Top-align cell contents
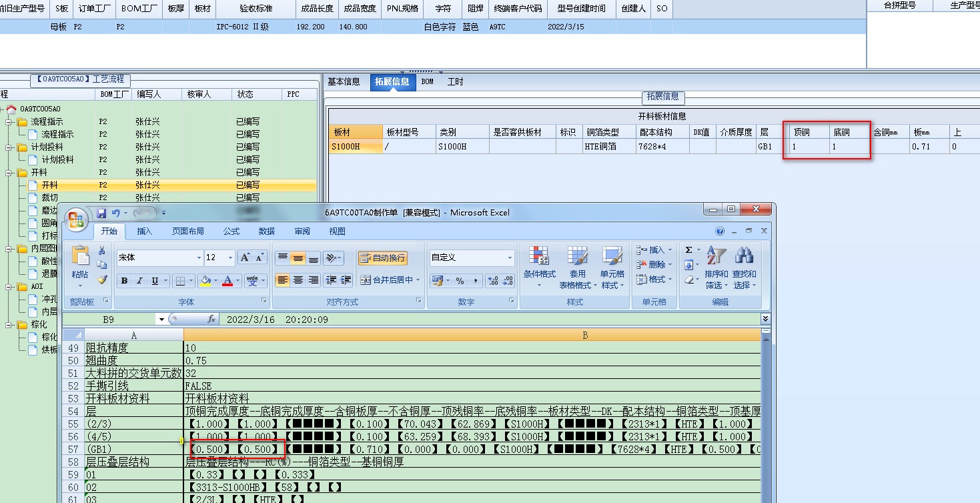Image resolution: width=980 pixels, height=503 pixels. coord(283,258)
